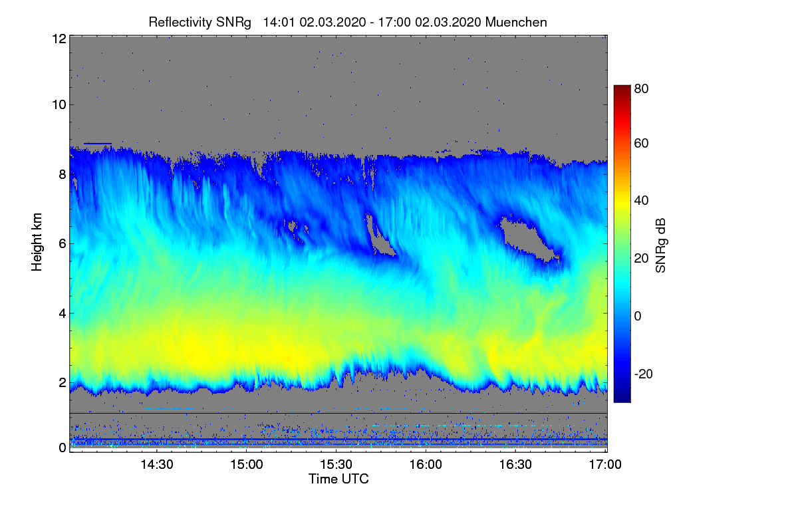798x532 pixels.
Task: Click the height axis label 2
Action: [x=63, y=382]
